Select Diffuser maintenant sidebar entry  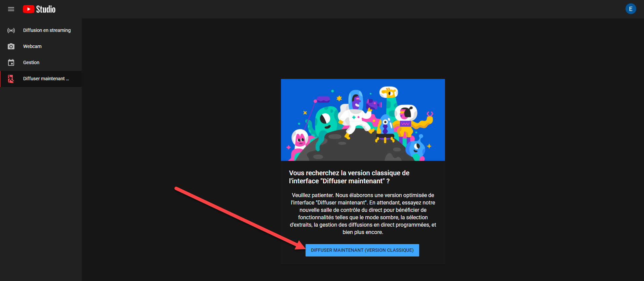pyautogui.click(x=41, y=79)
